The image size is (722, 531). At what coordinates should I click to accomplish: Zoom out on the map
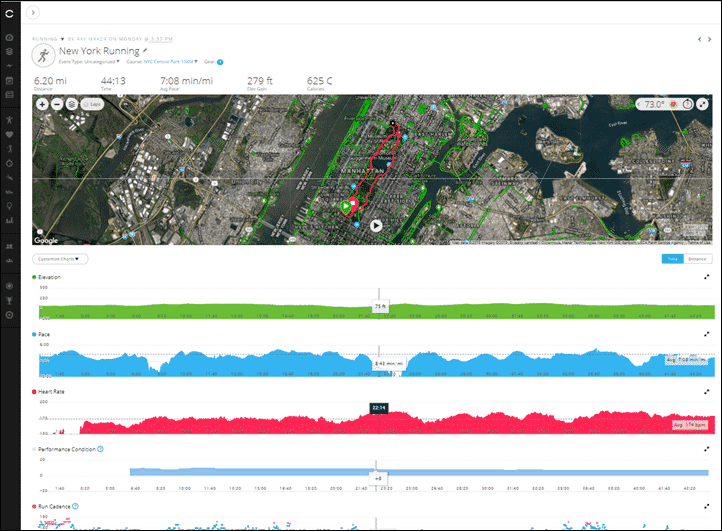(x=57, y=104)
